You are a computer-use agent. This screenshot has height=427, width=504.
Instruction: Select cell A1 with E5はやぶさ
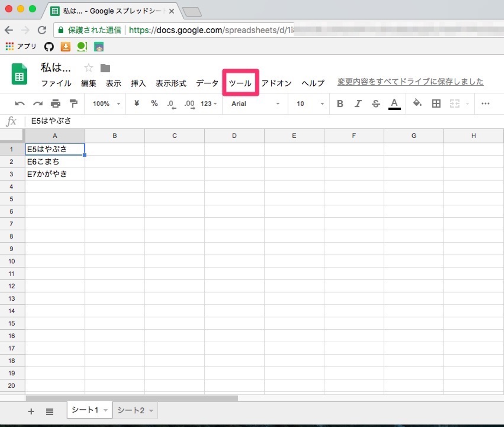(55, 149)
